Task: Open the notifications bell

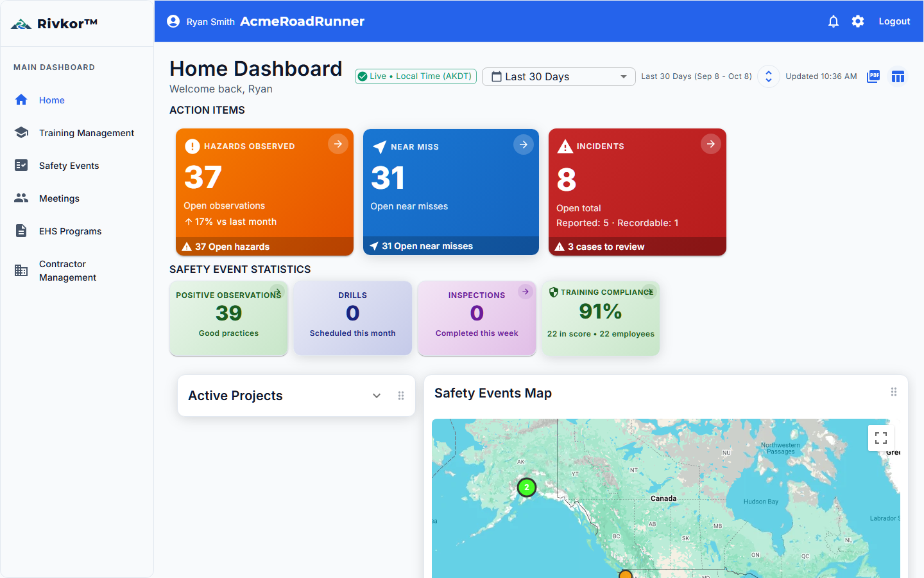Action: [834, 21]
